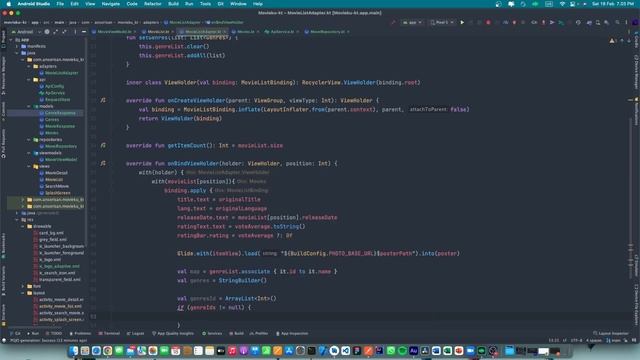The width and height of the screenshot is (640, 360).
Task: Open the Structure side stripe button
Action: point(4,314)
